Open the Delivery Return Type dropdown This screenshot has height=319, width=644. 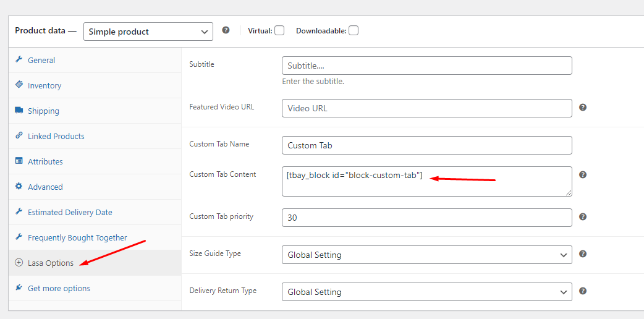tap(426, 292)
